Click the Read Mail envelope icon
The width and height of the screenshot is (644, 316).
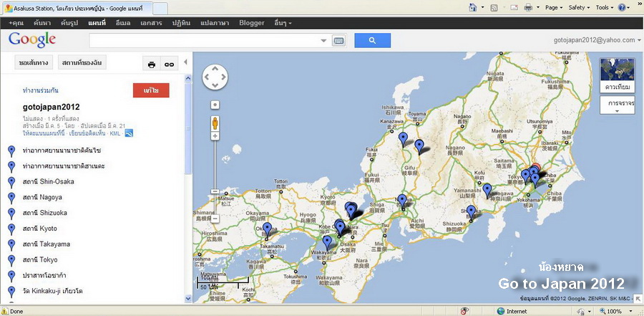(x=514, y=7)
